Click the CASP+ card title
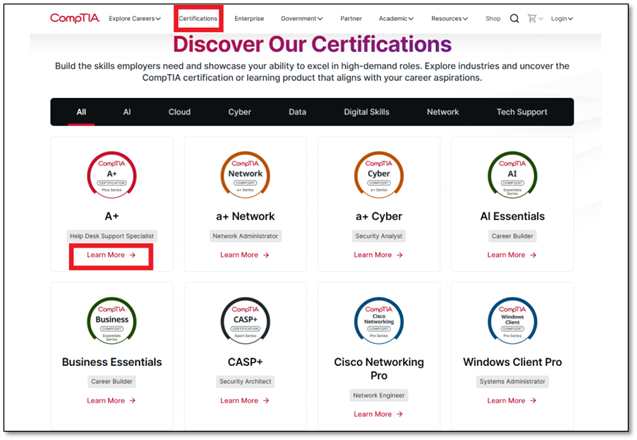Image resolution: width=637 pixels, height=440 pixels. tap(245, 362)
